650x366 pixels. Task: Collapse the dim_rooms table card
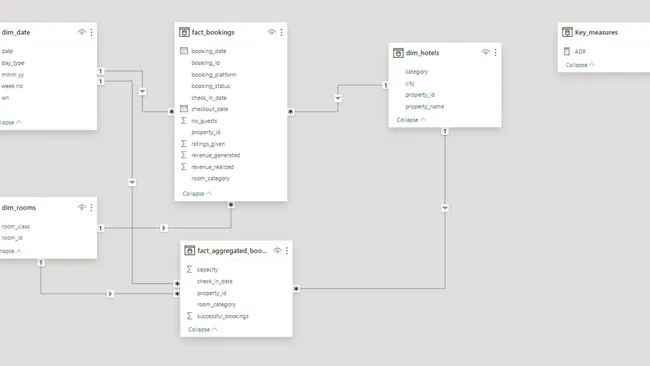[x=10, y=251]
